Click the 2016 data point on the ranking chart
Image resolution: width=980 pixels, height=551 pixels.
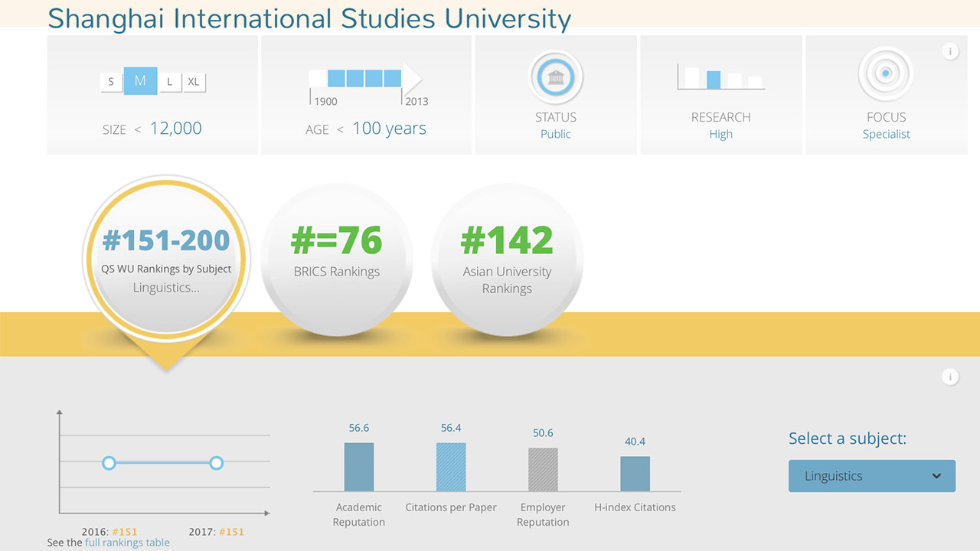[109, 463]
